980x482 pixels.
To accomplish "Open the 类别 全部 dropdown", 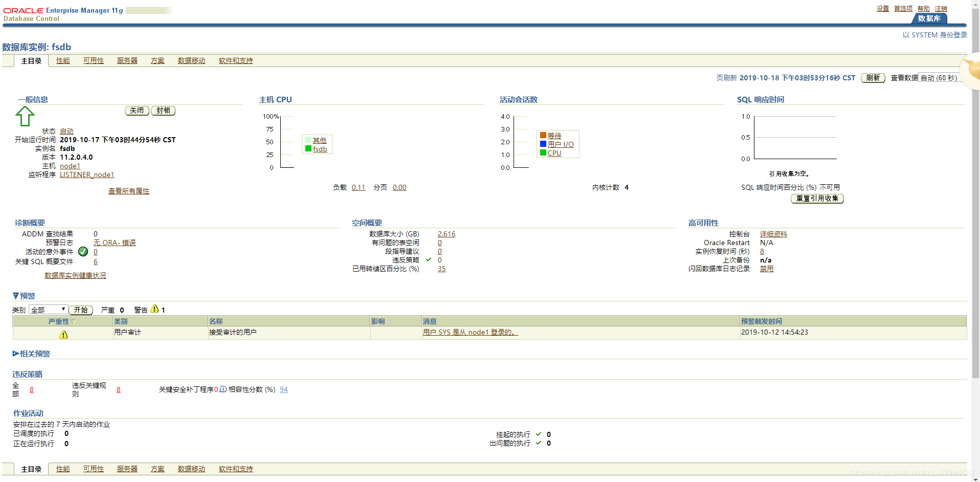I will (48, 310).
